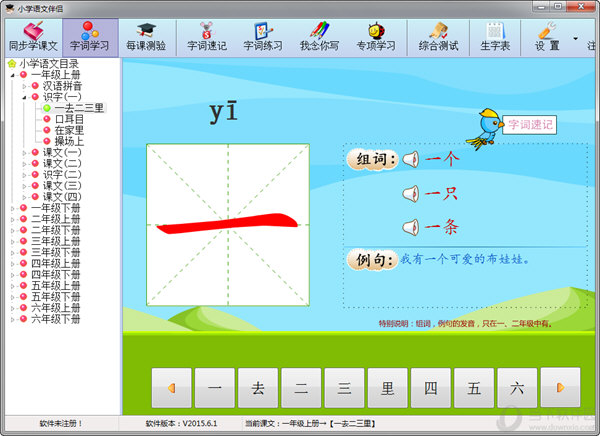Play audio for the word 一个
Screen dimensions: 600x436
tap(408, 158)
